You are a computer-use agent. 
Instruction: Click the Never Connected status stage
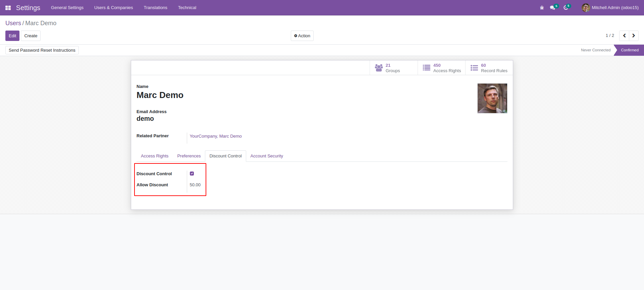pos(596,50)
